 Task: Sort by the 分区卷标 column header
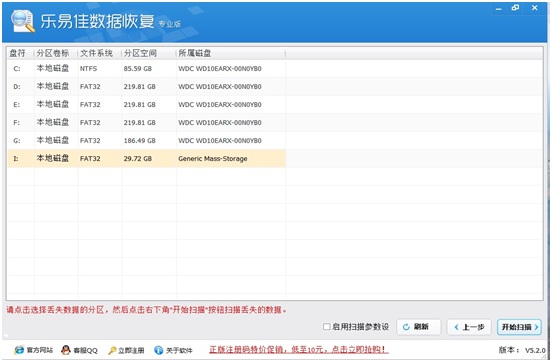tap(56, 53)
